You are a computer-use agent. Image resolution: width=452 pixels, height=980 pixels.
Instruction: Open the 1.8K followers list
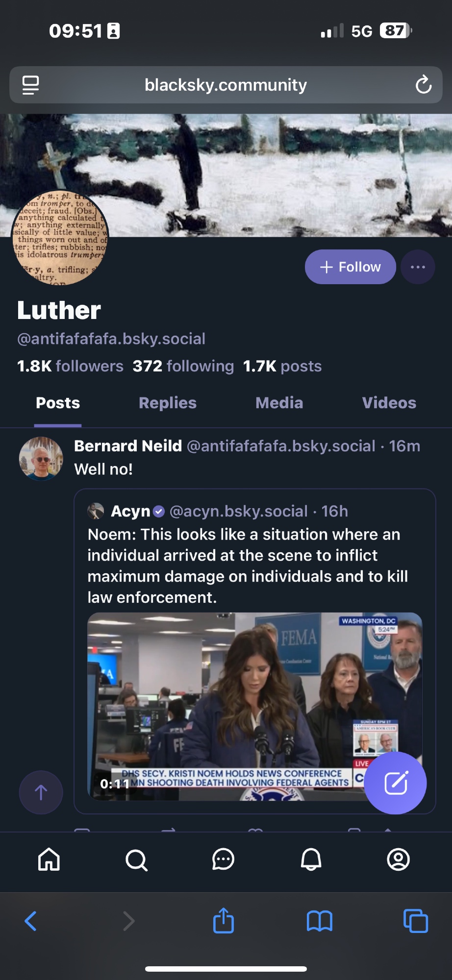[x=70, y=366]
